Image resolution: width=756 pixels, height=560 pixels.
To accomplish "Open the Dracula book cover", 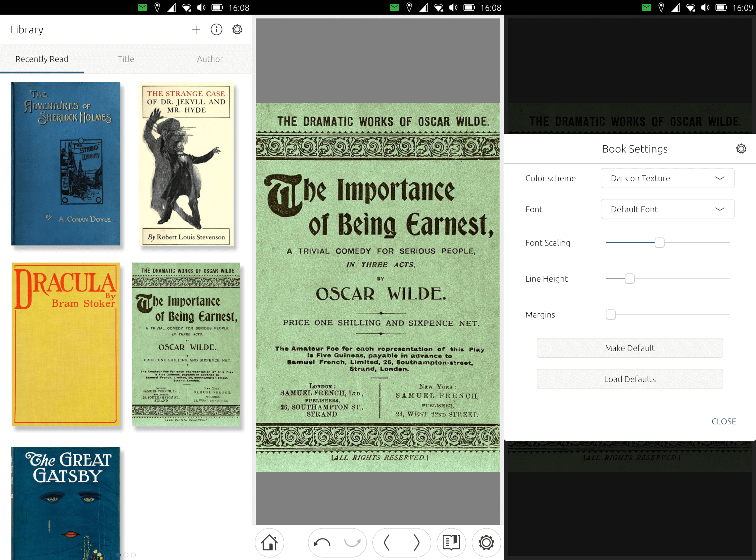I will point(66,344).
